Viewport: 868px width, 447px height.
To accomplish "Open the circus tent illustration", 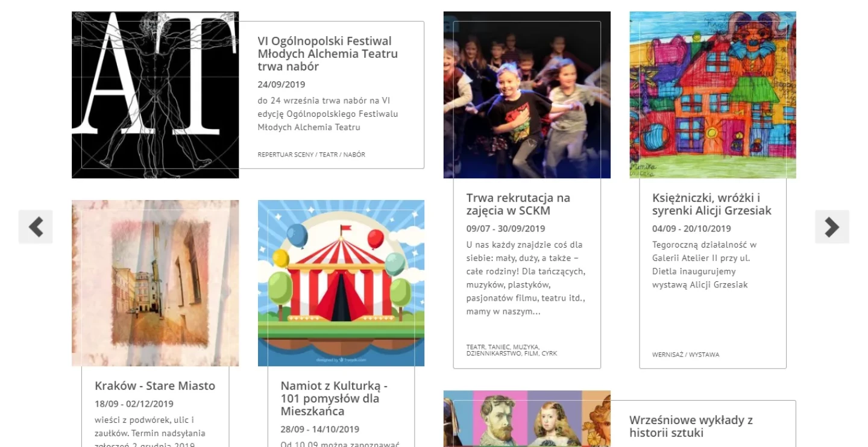I will (x=341, y=283).
